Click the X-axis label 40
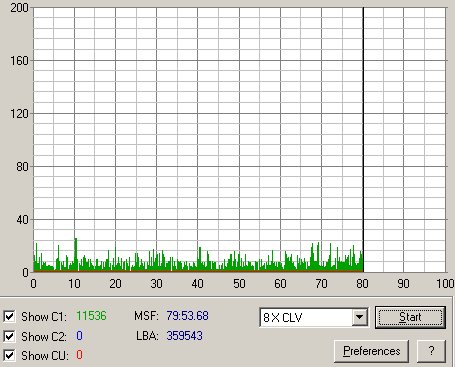455x367 pixels. pos(197,284)
